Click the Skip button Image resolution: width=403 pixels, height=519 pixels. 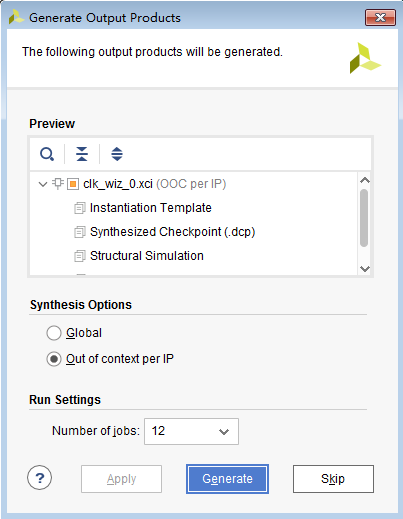point(333,479)
